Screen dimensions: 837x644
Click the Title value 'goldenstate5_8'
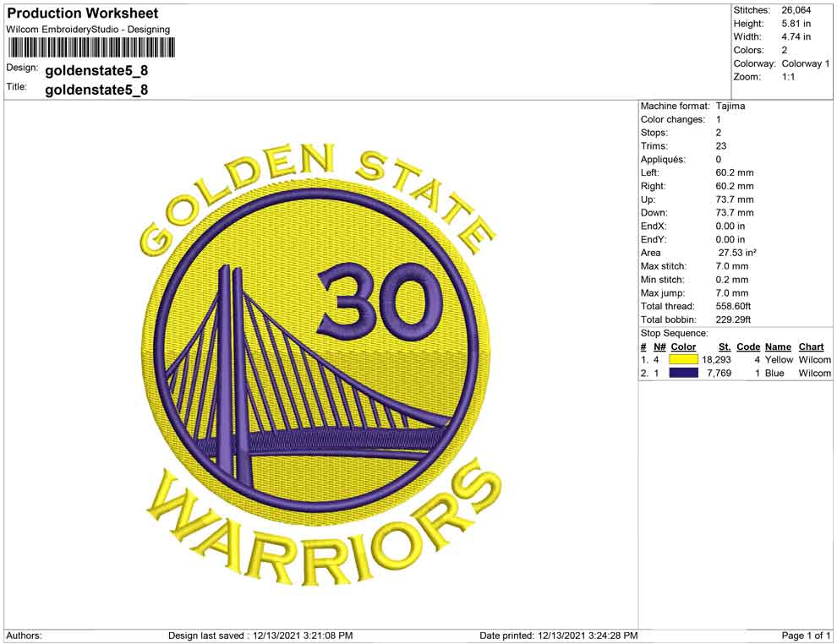click(x=96, y=90)
